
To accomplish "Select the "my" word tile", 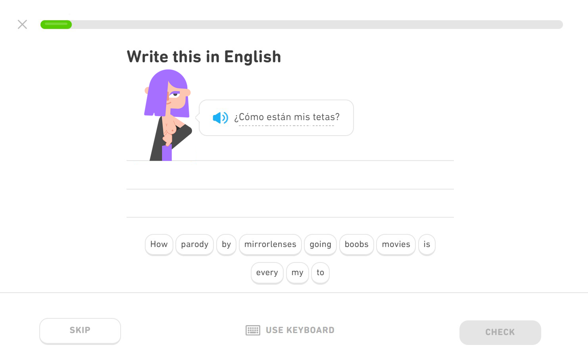I will [297, 273].
